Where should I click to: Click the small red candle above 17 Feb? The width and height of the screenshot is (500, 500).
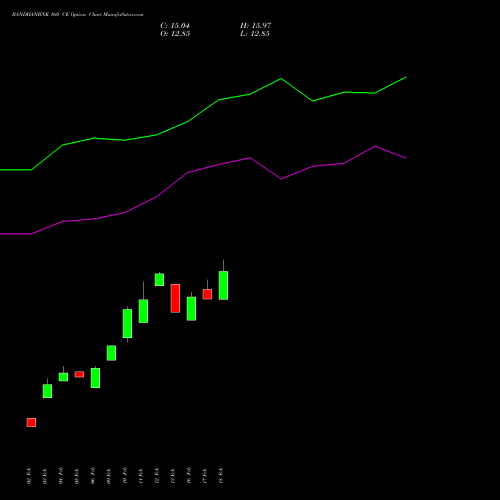(x=207, y=294)
